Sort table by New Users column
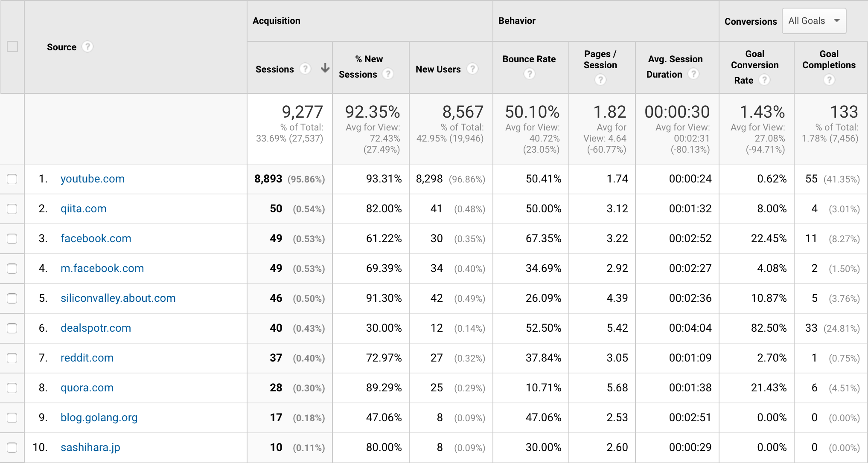 coord(438,69)
